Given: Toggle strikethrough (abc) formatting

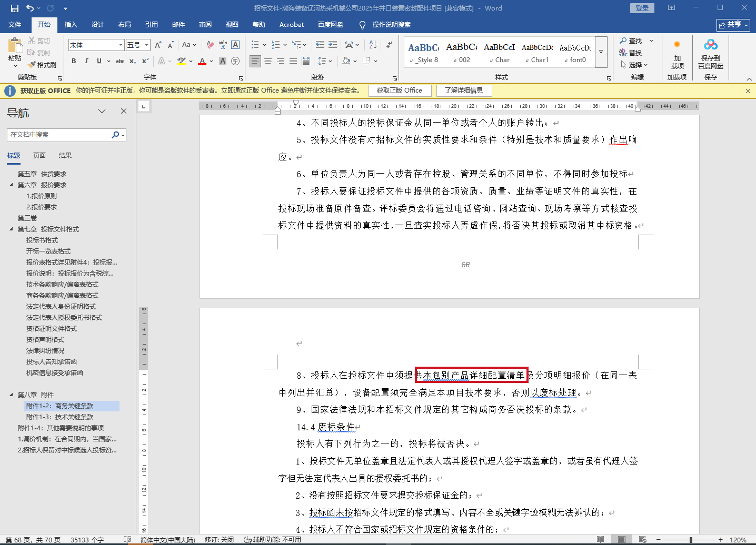Looking at the screenshot, I should point(120,61).
